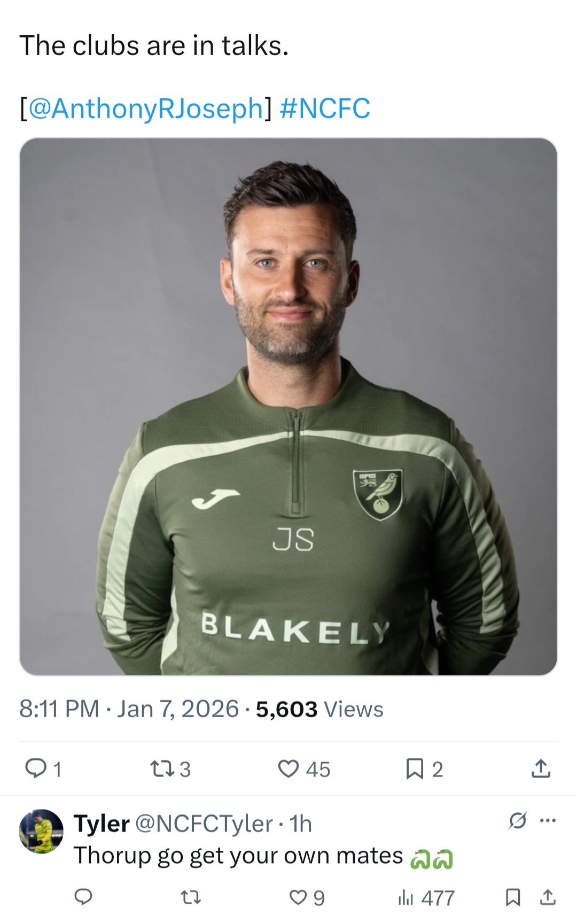This screenshot has width=577, height=924.
Task: Share the main tweet
Action: click(541, 769)
